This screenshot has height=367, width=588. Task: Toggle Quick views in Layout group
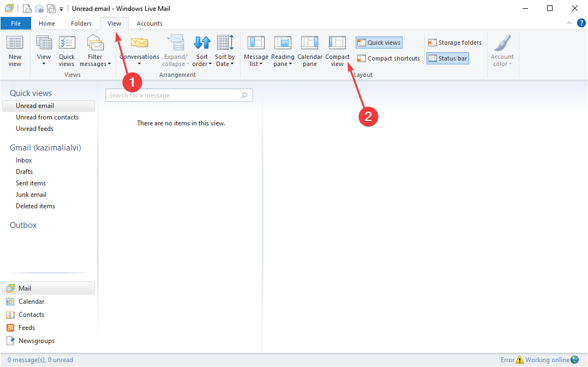pyautogui.click(x=379, y=43)
